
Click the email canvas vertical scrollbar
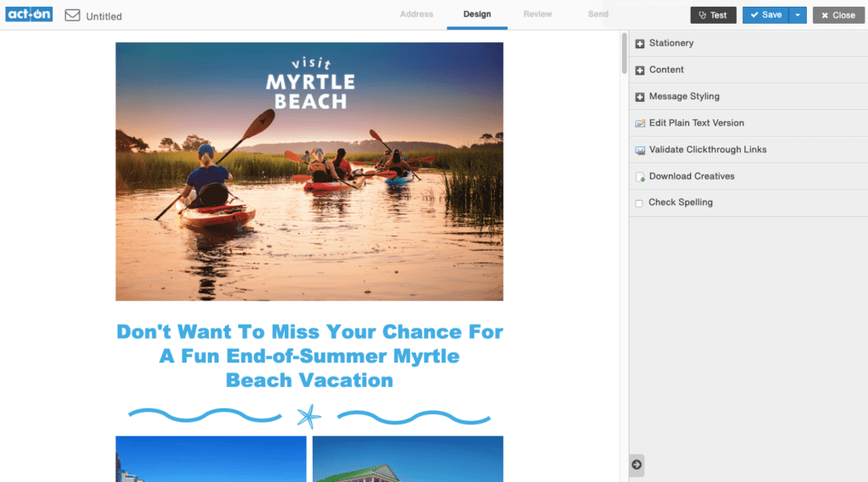pyautogui.click(x=624, y=53)
